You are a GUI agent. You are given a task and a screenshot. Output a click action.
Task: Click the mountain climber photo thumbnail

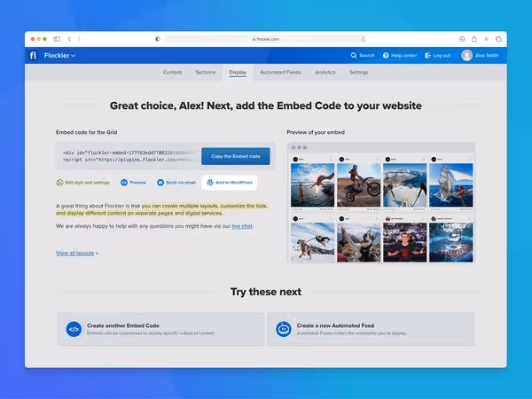coord(358,242)
